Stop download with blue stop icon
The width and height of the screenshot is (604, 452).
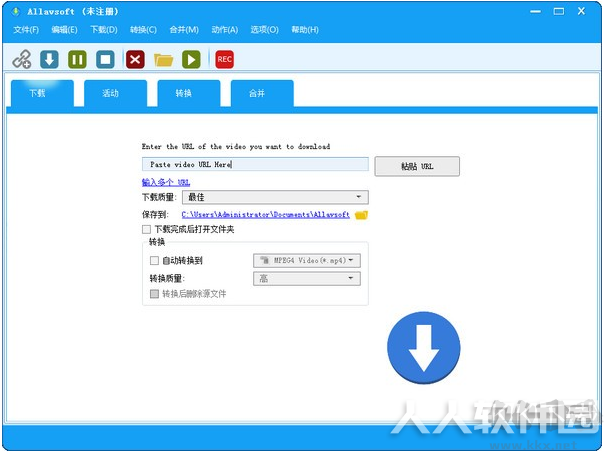tap(105, 59)
